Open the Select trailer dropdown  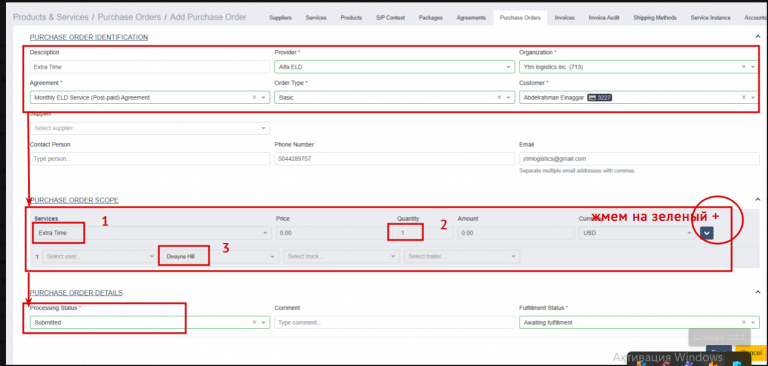point(462,256)
